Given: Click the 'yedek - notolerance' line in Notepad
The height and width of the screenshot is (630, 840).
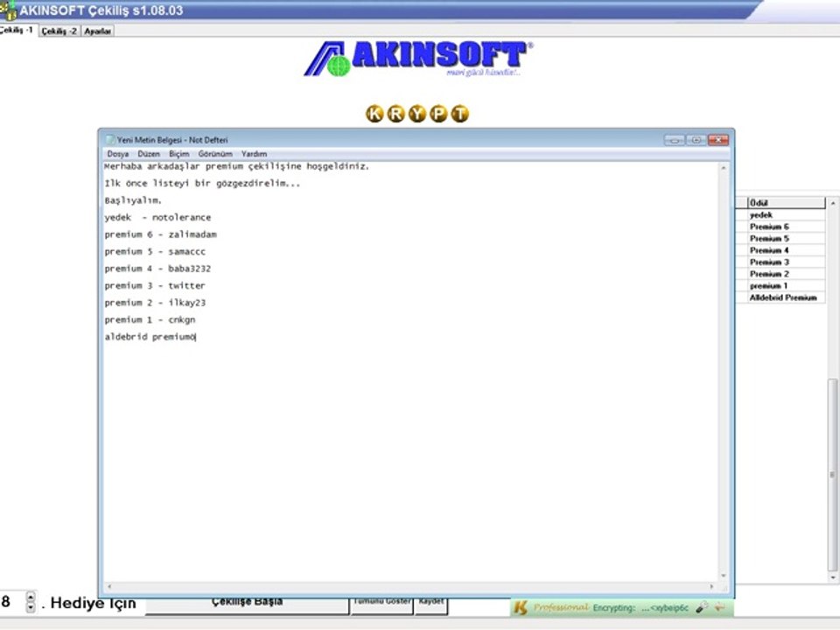Looking at the screenshot, I should [x=157, y=218].
